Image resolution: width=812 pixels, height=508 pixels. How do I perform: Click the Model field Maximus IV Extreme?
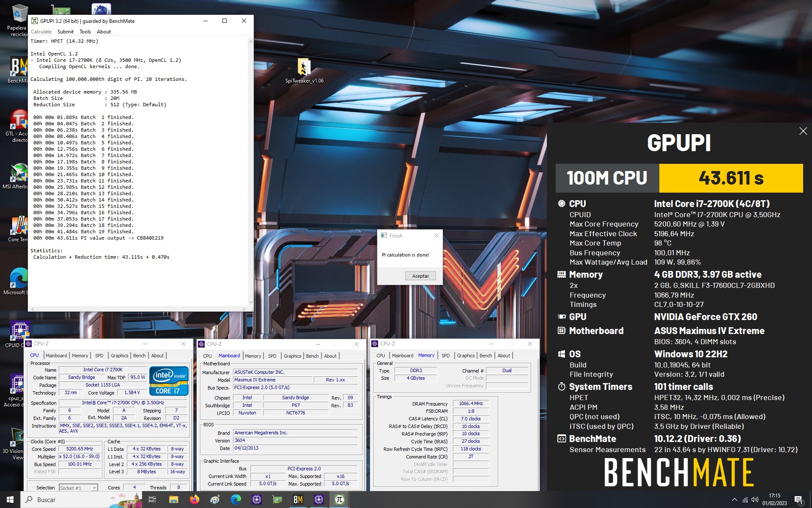(273, 380)
